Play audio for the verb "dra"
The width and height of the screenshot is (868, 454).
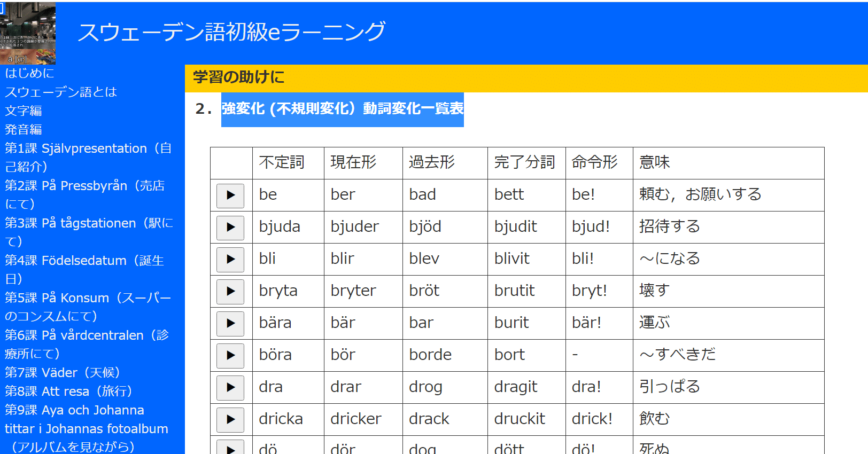pyautogui.click(x=230, y=388)
